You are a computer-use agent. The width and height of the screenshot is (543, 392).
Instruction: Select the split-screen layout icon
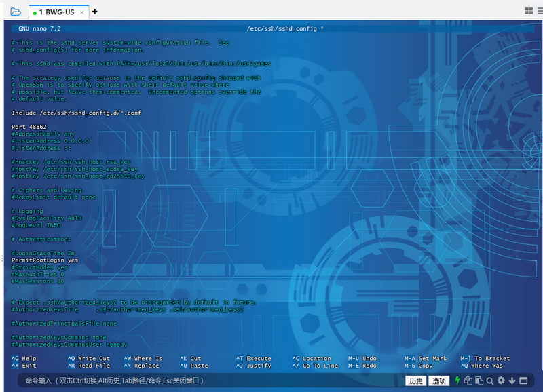coord(529,10)
